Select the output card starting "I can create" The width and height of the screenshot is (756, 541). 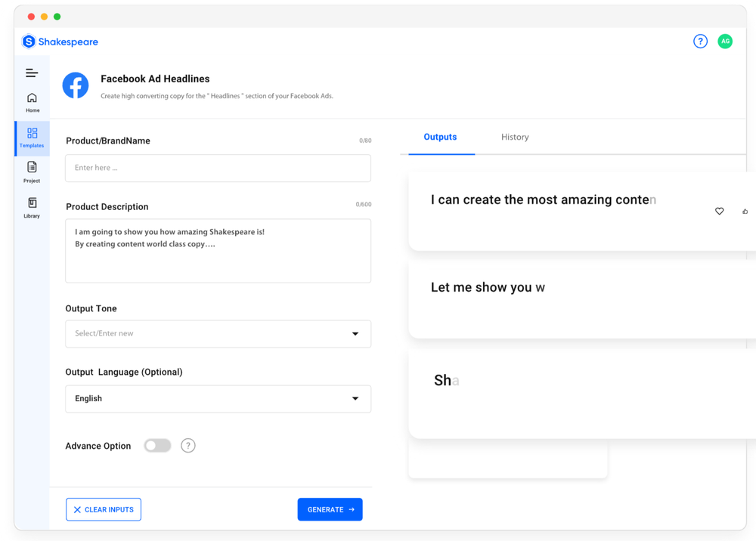click(582, 211)
